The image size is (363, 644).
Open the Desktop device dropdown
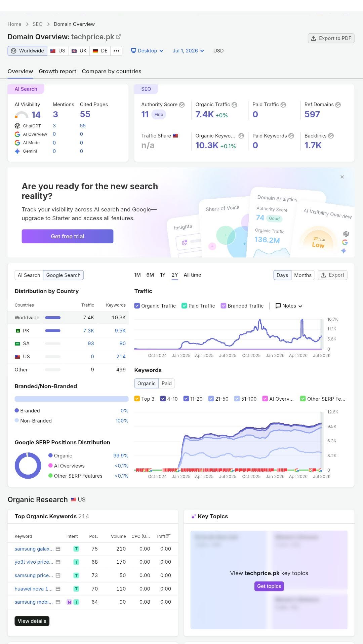pyautogui.click(x=147, y=51)
